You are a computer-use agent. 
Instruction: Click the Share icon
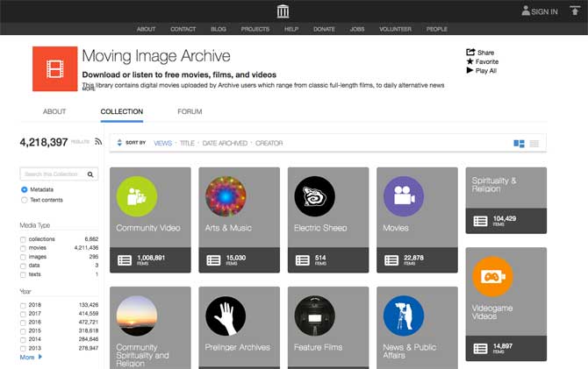[x=470, y=52]
